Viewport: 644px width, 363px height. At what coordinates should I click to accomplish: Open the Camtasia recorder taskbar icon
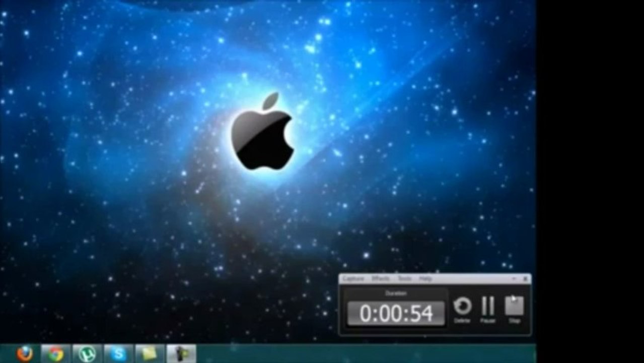[181, 354]
